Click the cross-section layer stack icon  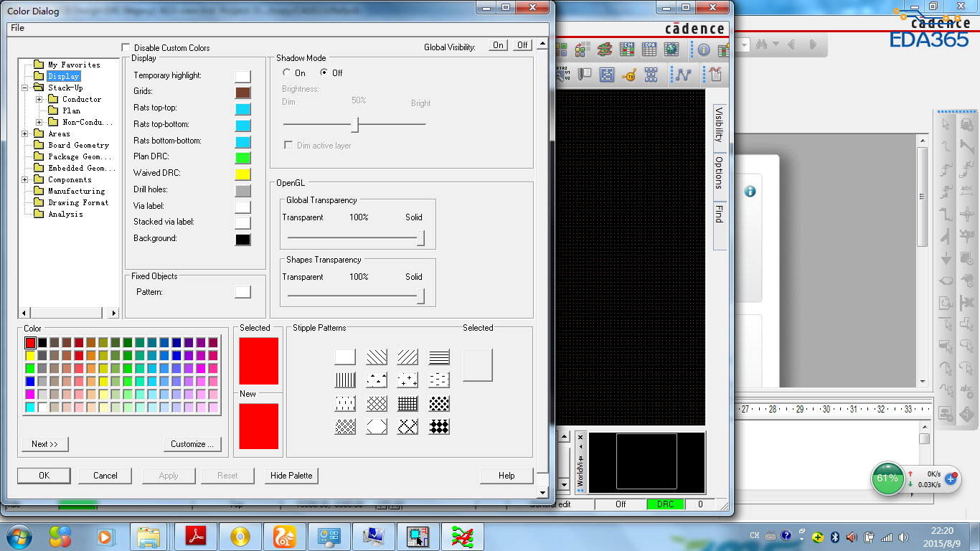605,50
